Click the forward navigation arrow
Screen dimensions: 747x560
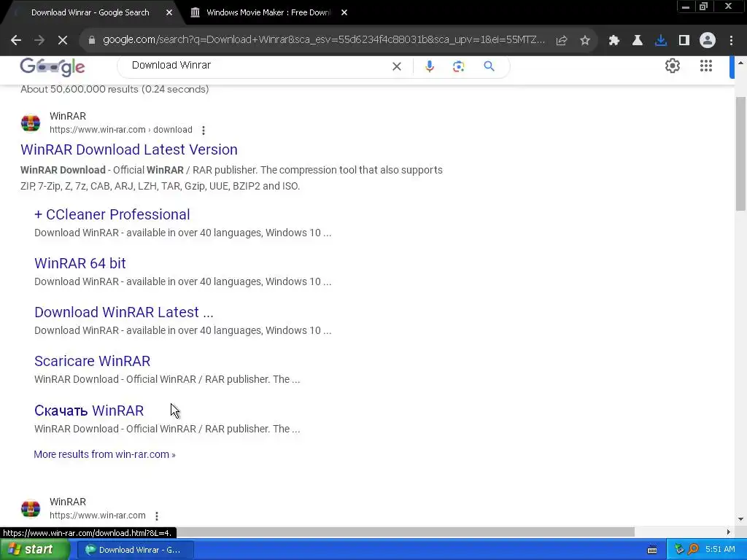(39, 41)
